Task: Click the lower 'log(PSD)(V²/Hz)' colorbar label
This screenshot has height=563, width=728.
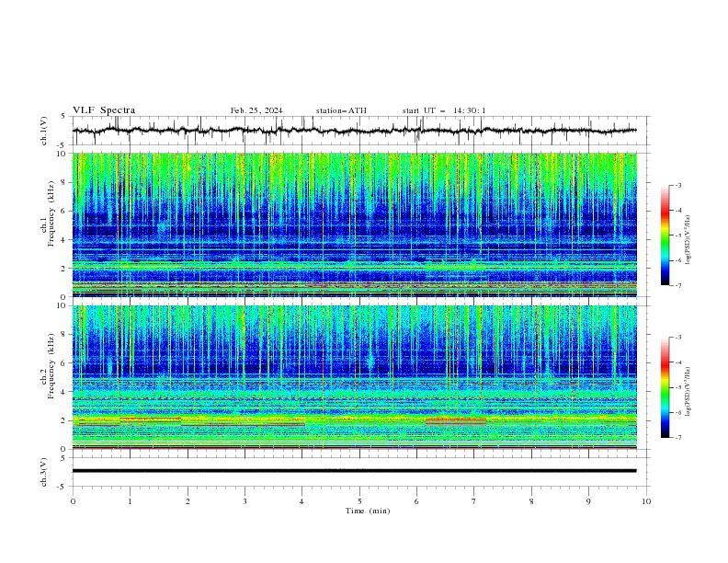Action: click(688, 391)
